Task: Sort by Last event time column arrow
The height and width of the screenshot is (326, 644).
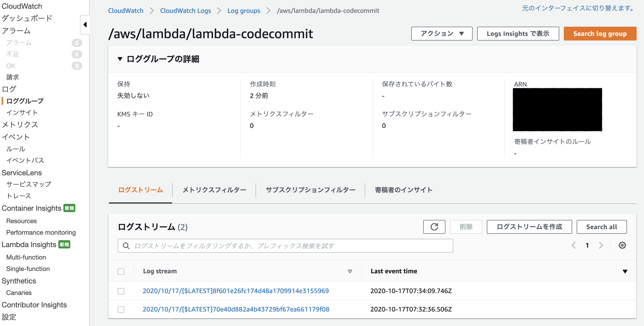Action: click(x=625, y=271)
